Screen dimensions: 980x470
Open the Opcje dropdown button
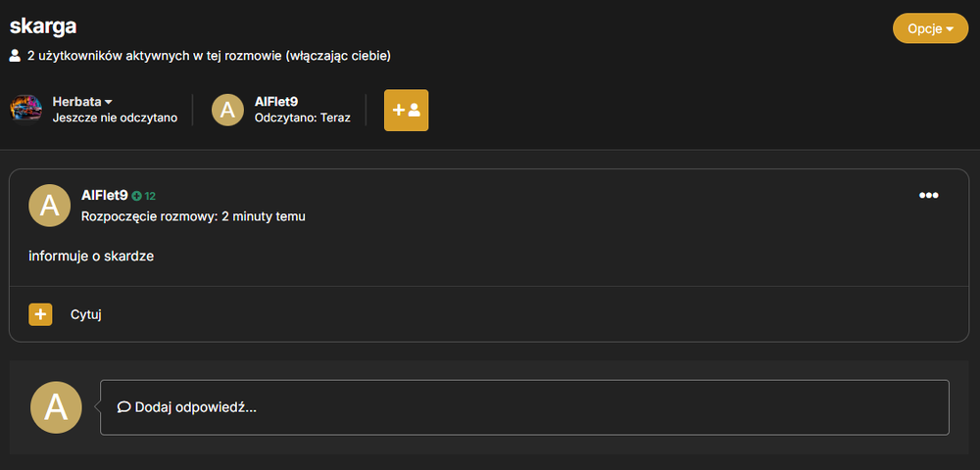click(931, 28)
